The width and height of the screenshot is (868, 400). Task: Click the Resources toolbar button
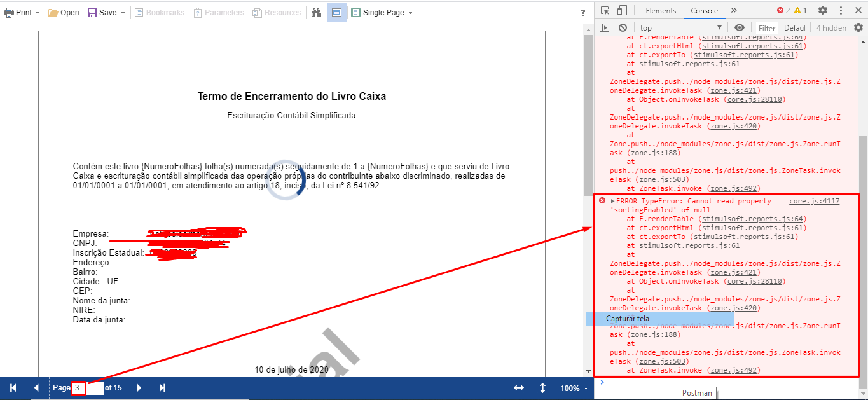pos(277,12)
